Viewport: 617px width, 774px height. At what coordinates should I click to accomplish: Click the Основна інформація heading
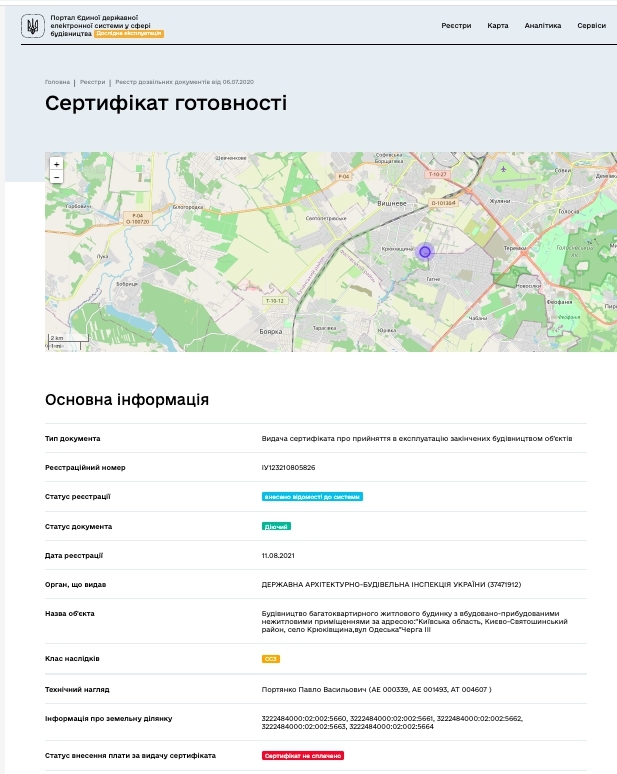[x=127, y=399]
